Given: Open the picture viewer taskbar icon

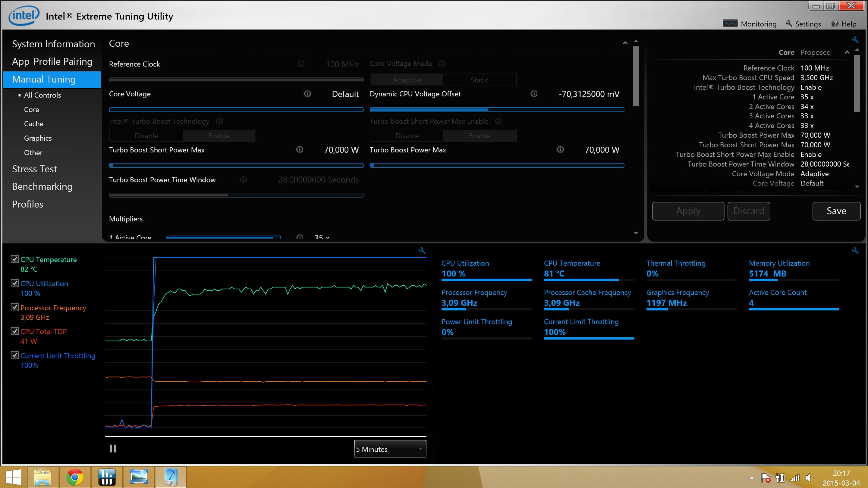Looking at the screenshot, I should pyautogui.click(x=139, y=477).
